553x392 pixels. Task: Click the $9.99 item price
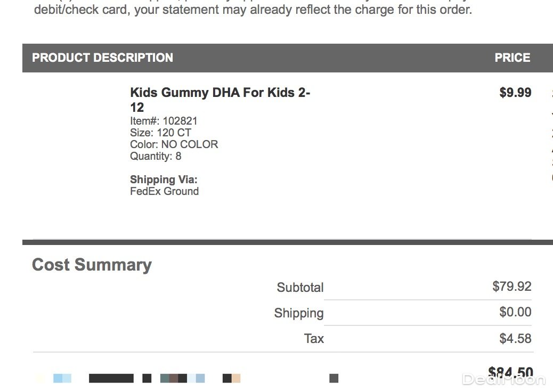tap(515, 93)
